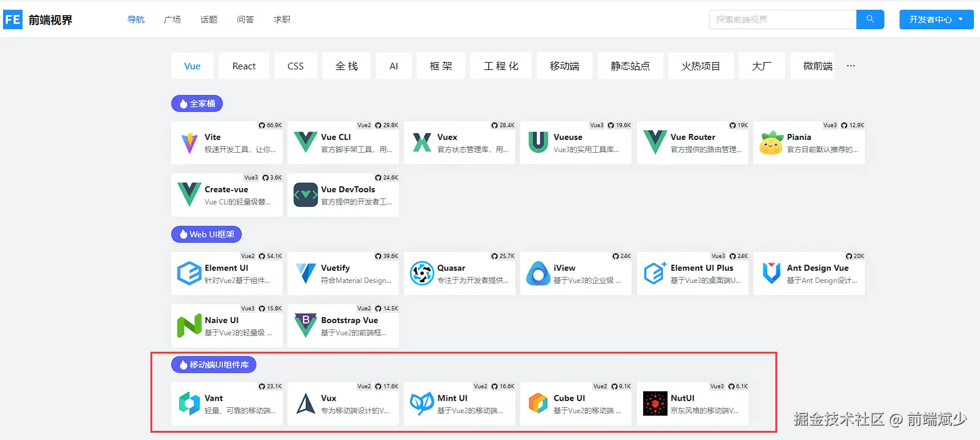Screen dimensions: 980x440
Task: Click the Vue DevTools logo icon
Action: (306, 195)
